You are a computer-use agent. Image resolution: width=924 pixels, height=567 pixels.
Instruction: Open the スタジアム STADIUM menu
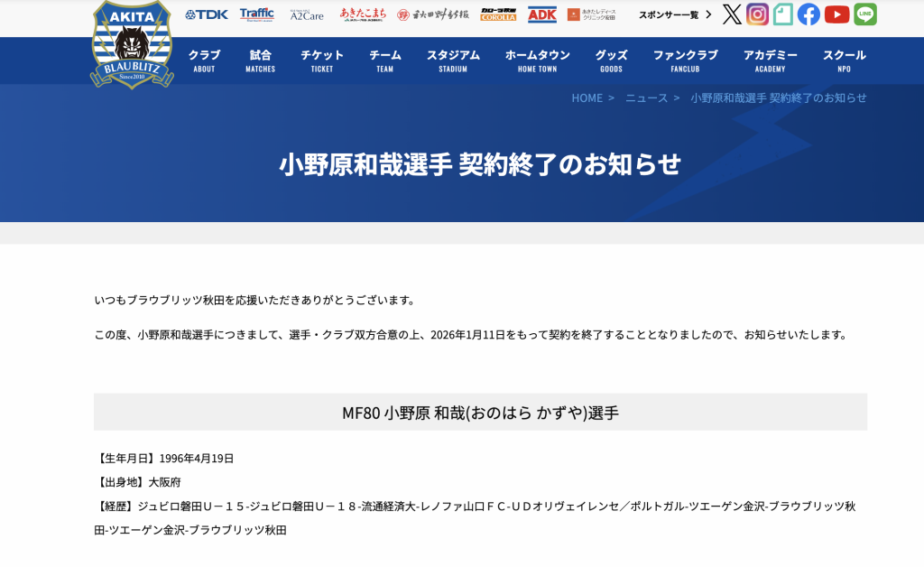[x=453, y=60]
